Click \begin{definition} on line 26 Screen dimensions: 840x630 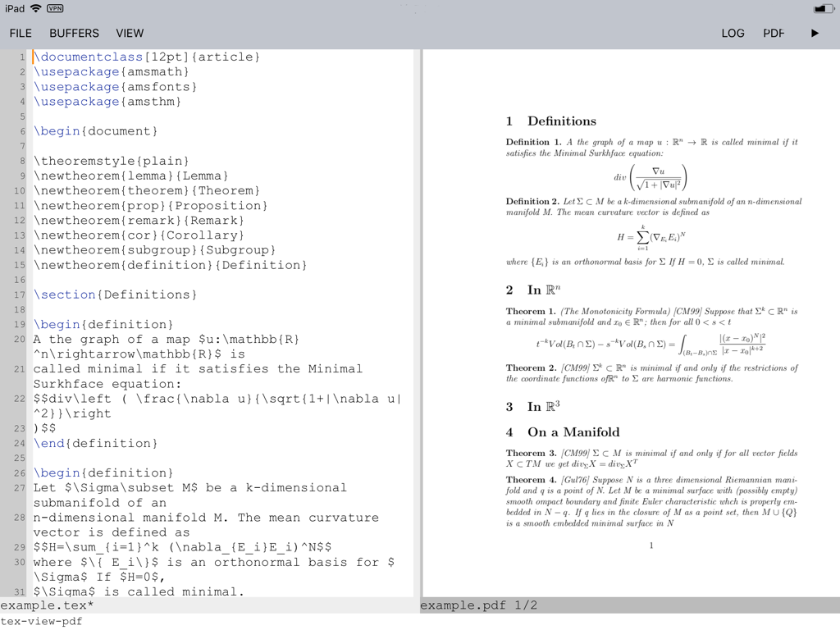pyautogui.click(x=103, y=473)
